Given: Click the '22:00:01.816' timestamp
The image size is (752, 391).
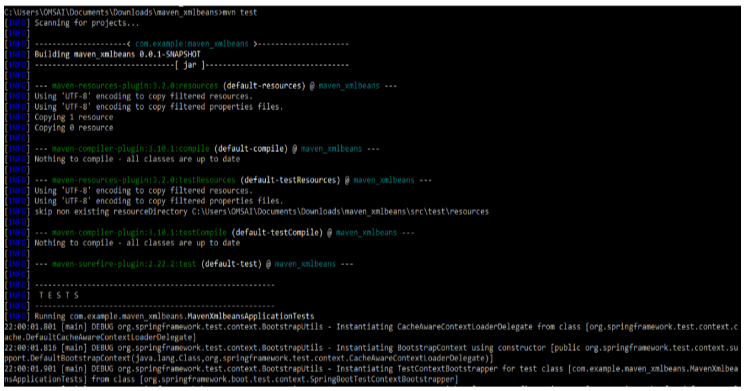Looking at the screenshot, I should coord(30,348).
